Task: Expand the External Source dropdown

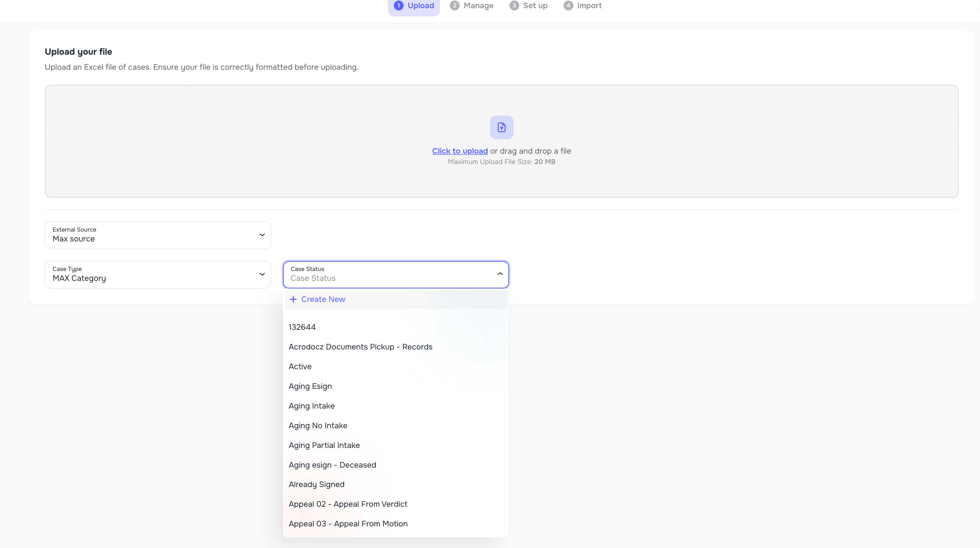Action: point(262,235)
